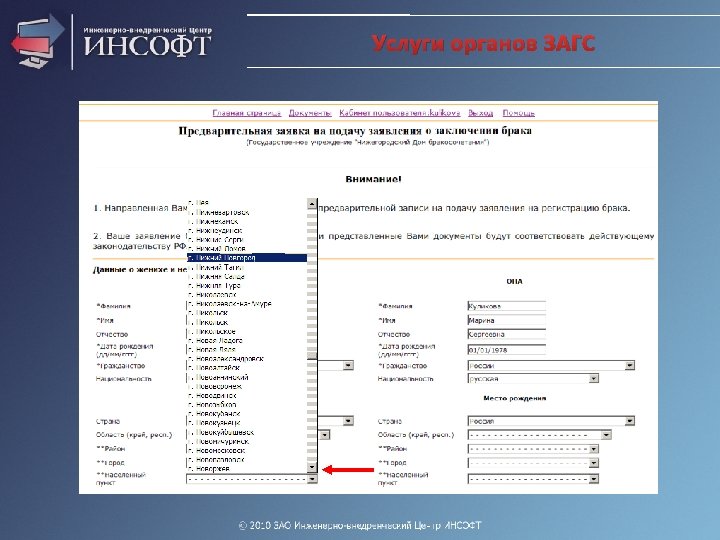Click the bride's Имя field Марина
Image resolution: width=720 pixels, height=540 pixels.
[x=506, y=320]
